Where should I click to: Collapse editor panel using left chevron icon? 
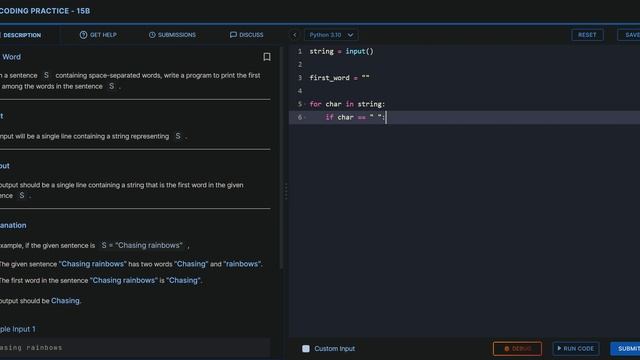294,35
